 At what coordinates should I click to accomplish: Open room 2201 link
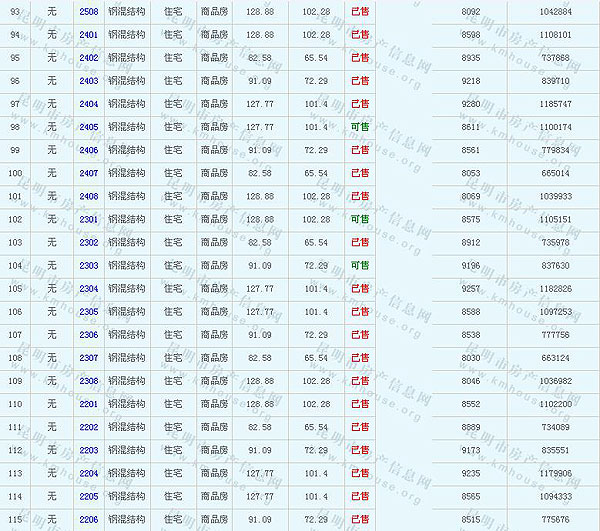click(89, 404)
